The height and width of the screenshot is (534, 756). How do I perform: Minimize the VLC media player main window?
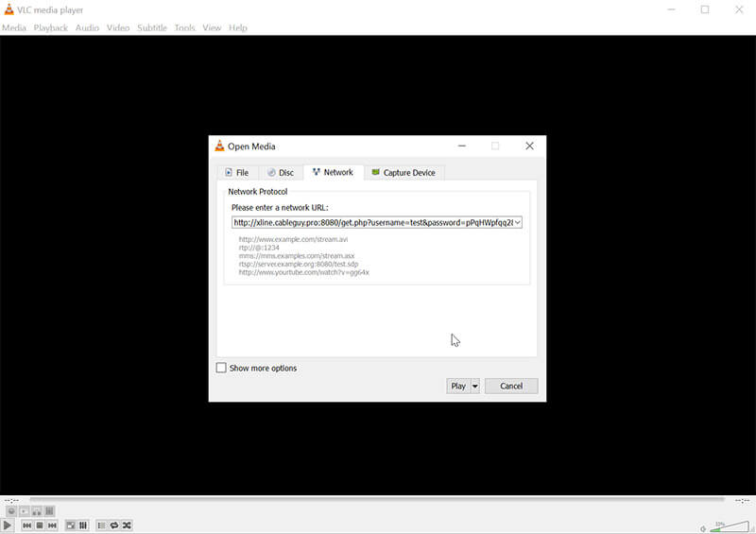(671, 9)
